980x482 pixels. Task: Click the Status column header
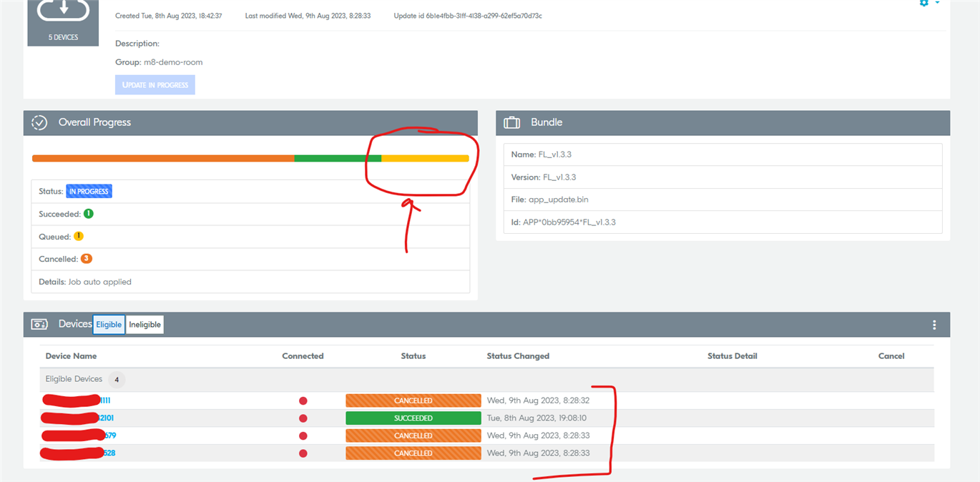click(413, 355)
